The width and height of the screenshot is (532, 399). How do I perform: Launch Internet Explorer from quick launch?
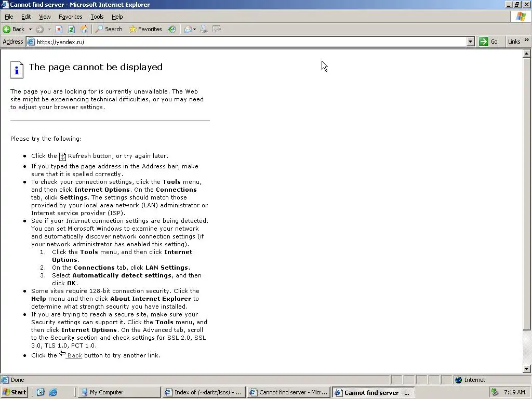pos(54,392)
